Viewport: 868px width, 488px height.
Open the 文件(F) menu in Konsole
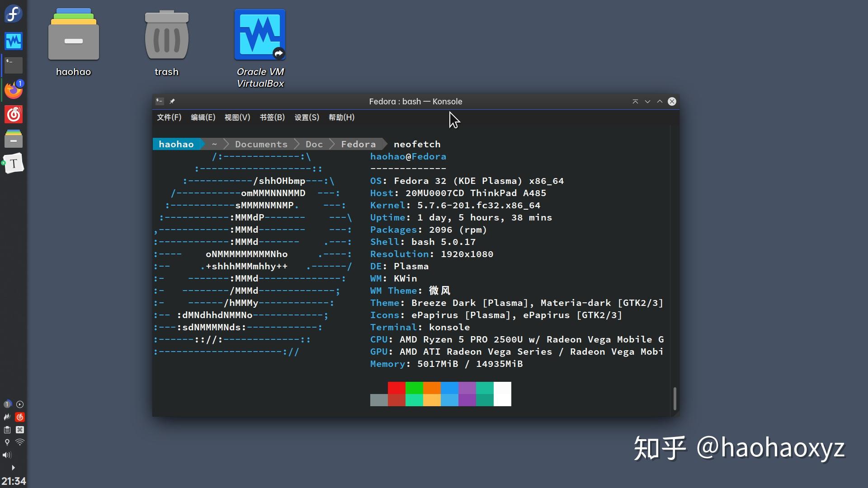pyautogui.click(x=169, y=117)
